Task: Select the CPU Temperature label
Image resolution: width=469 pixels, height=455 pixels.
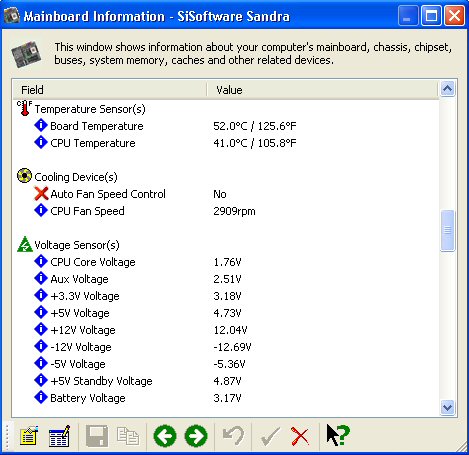Action: pyautogui.click(x=93, y=143)
